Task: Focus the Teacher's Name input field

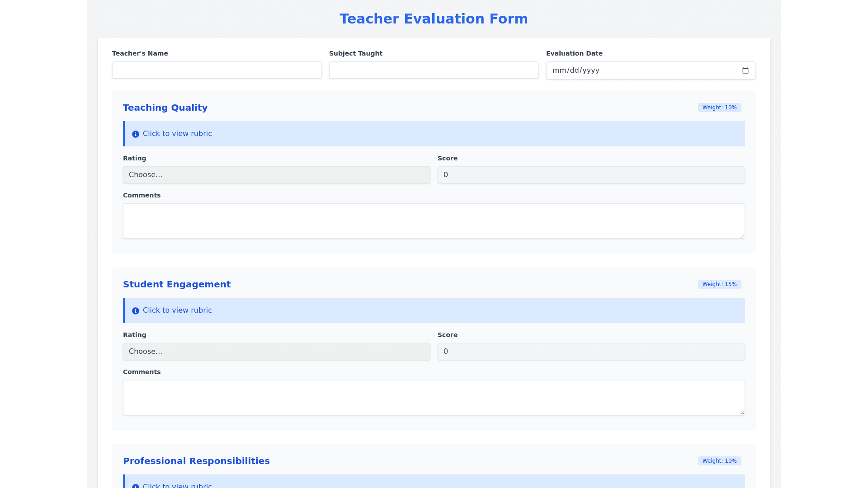Action: pyautogui.click(x=217, y=70)
